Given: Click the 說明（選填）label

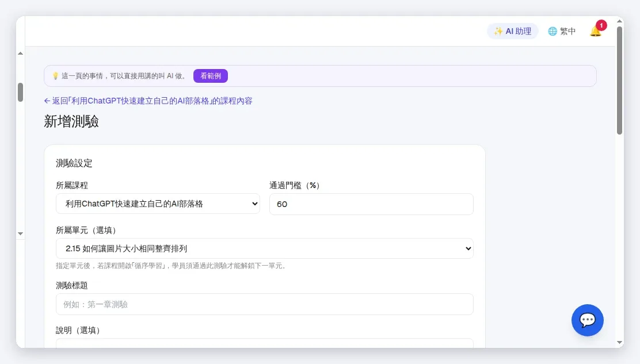Looking at the screenshot, I should pos(78,330).
